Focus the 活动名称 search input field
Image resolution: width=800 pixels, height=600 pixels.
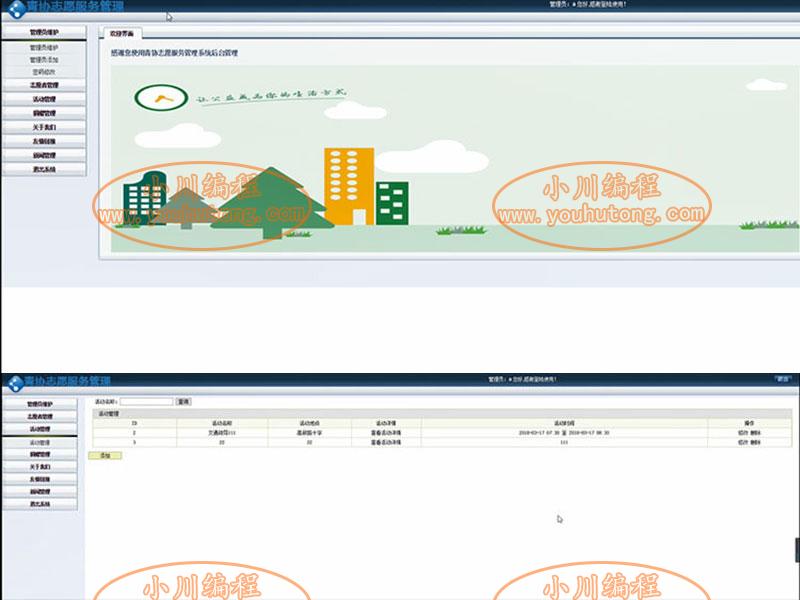[x=146, y=402]
